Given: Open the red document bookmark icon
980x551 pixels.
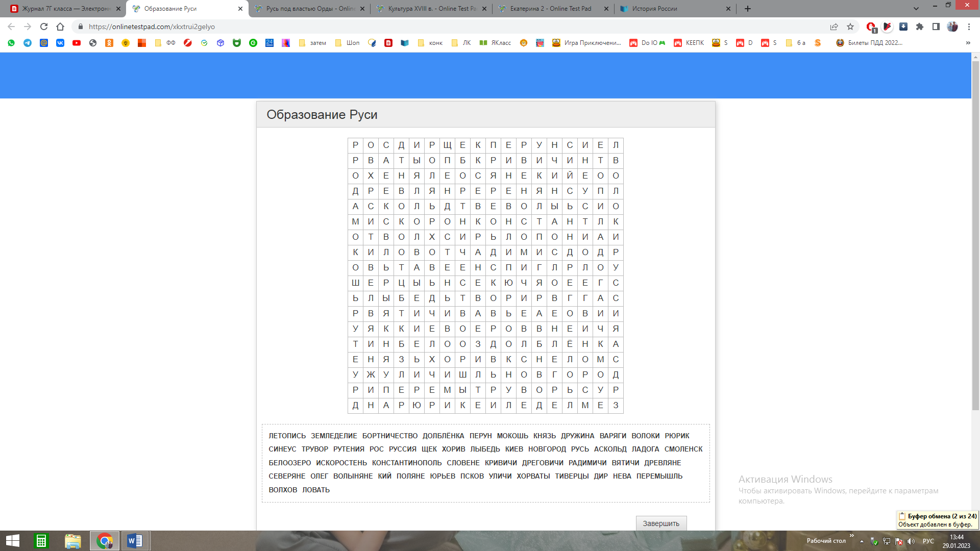Looking at the screenshot, I should click(x=388, y=43).
